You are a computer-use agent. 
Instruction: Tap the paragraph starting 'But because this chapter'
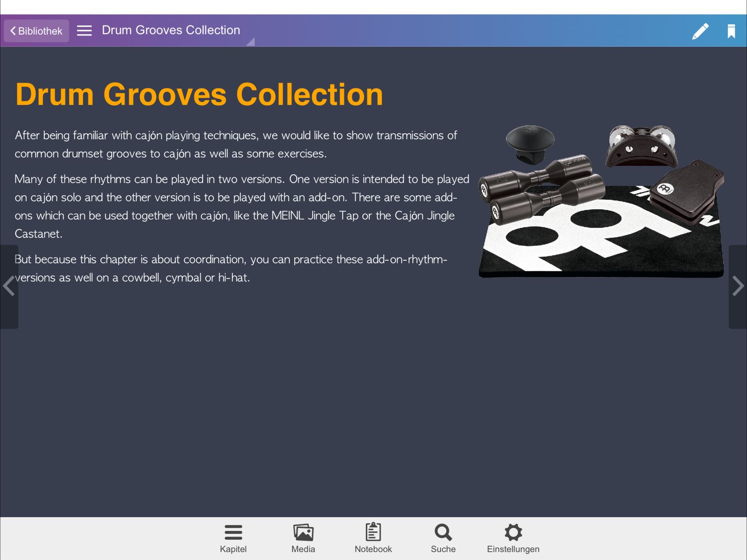point(231,268)
